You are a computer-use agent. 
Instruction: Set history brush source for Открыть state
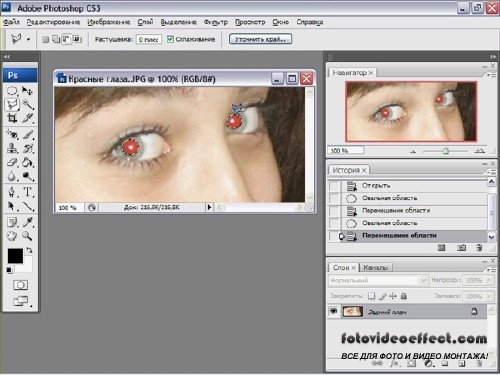(334, 186)
